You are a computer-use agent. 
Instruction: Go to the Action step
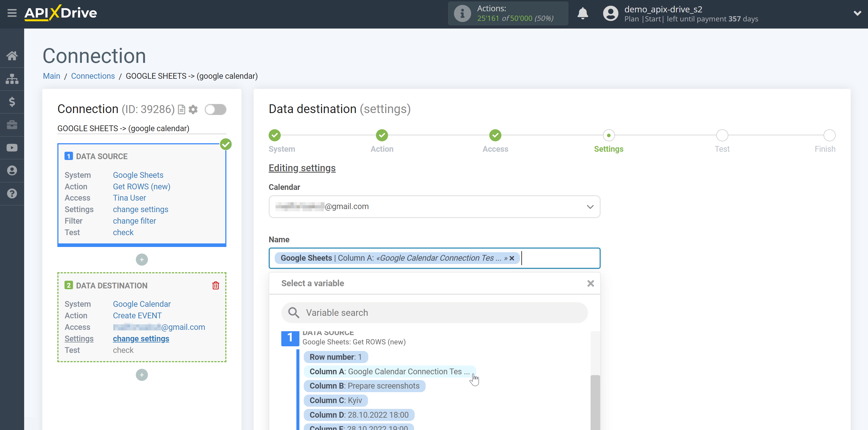click(382, 136)
